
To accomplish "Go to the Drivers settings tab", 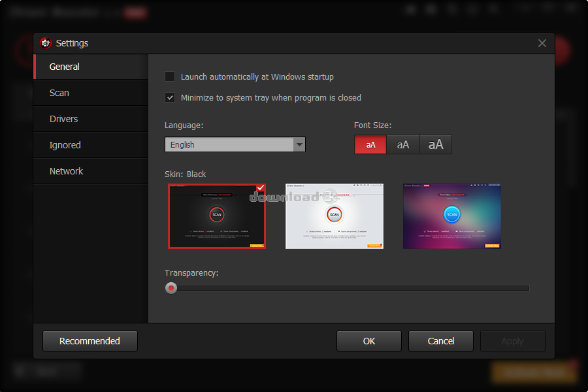I will [x=64, y=119].
